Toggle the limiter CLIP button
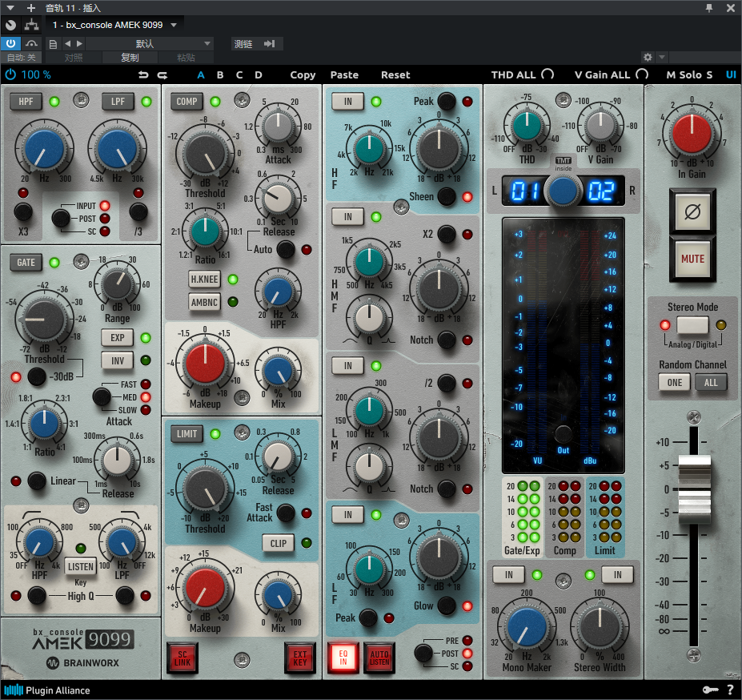 click(x=279, y=543)
